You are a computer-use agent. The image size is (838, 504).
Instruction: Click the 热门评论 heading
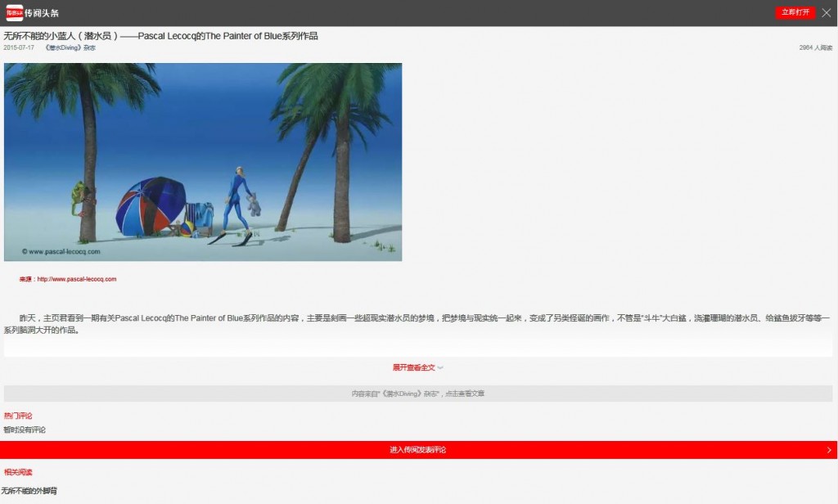tap(18, 416)
